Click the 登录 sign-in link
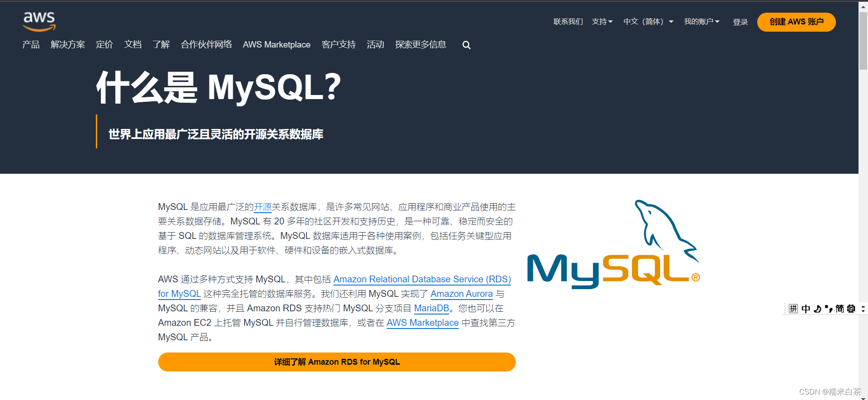Screen dimensions: 868x400 [740, 22]
